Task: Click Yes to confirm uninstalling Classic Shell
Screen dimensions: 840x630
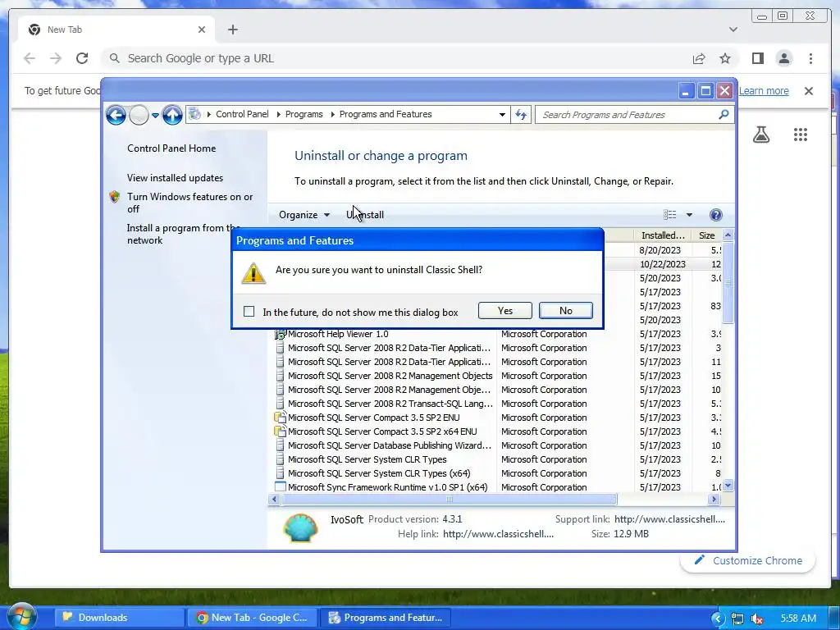Action: point(504,311)
